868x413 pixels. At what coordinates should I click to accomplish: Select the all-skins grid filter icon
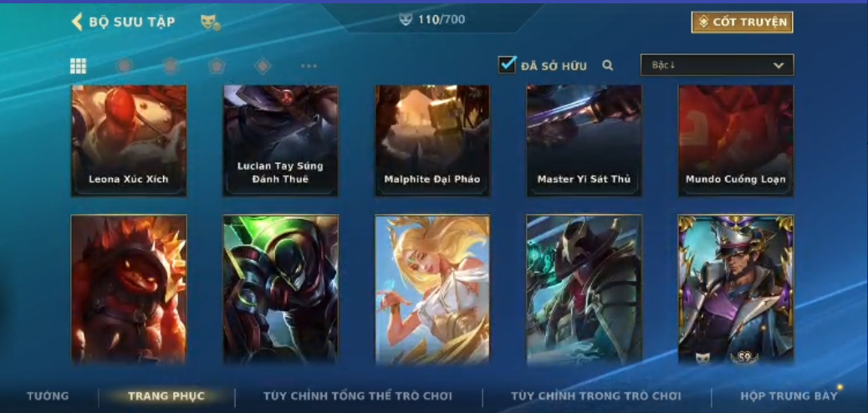(78, 66)
